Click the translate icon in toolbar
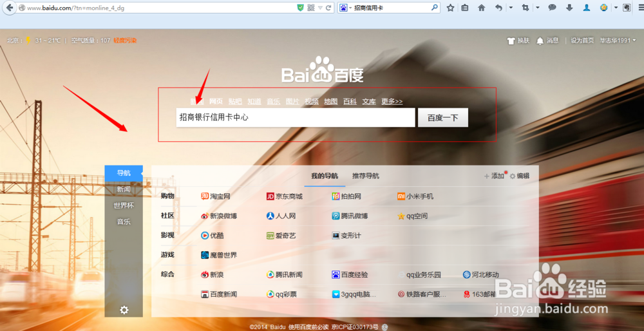The width and height of the screenshot is (644, 331). 627,7
